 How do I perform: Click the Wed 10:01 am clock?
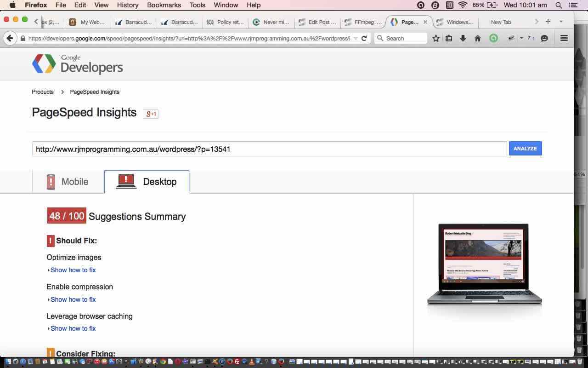525,5
